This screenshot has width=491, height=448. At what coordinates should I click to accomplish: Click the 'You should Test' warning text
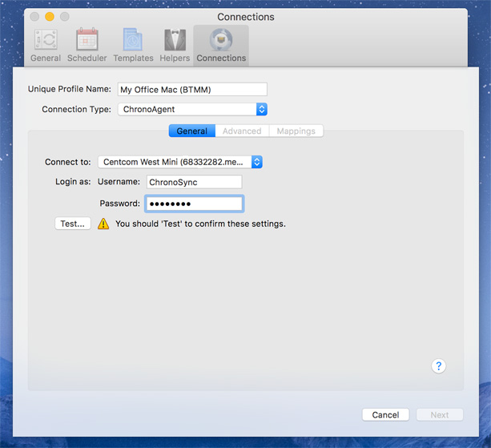200,224
